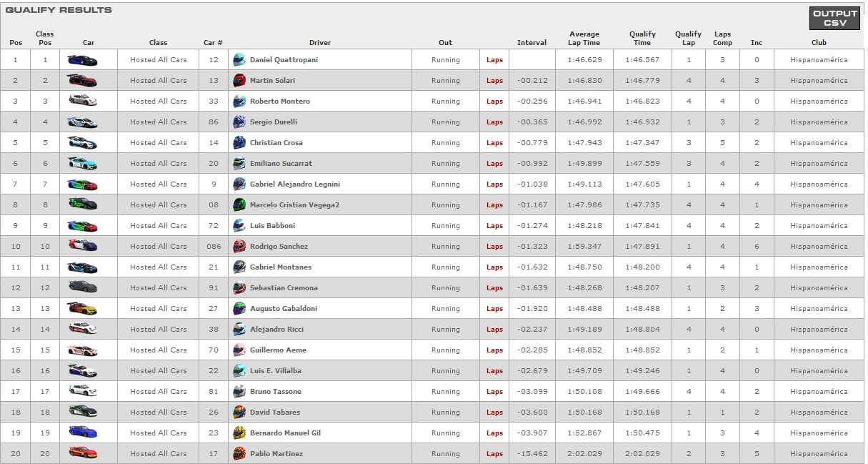868x464 pixels.
Task: Click the car thumbnail for car #12
Action: [x=82, y=60]
